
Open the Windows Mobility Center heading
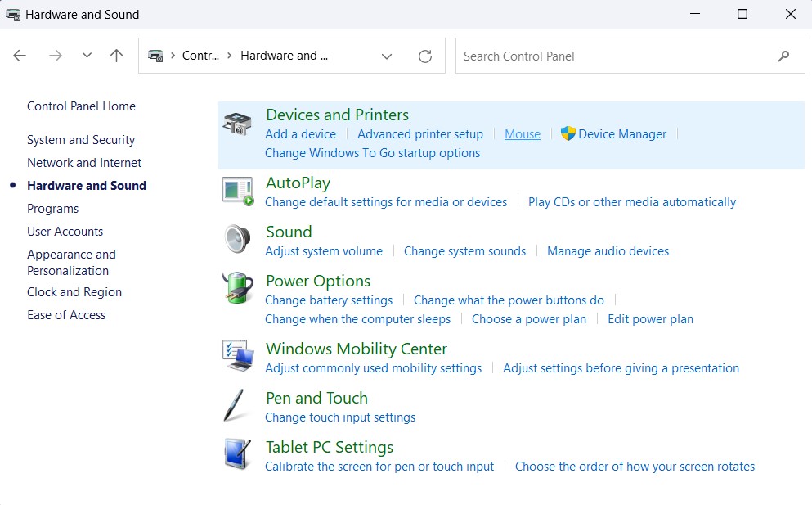357,349
